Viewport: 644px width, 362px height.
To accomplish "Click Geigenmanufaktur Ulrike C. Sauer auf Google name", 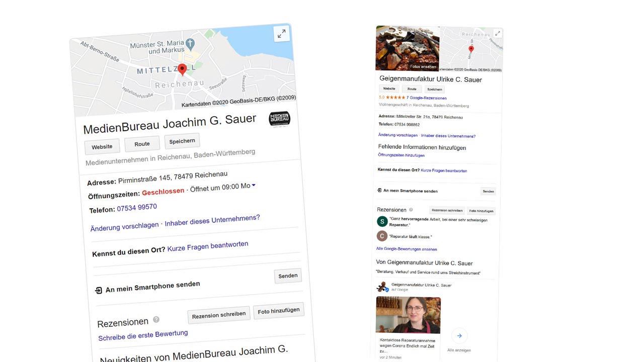I will click(x=421, y=285).
